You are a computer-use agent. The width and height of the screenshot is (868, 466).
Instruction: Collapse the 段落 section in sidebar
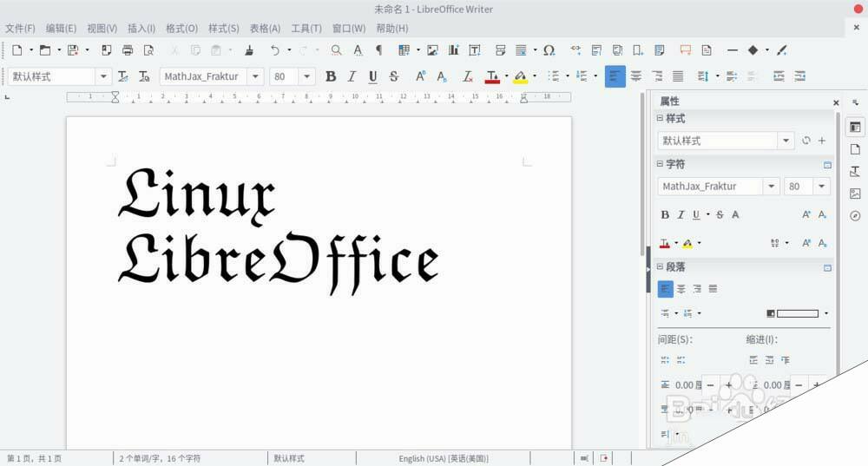[660, 266]
